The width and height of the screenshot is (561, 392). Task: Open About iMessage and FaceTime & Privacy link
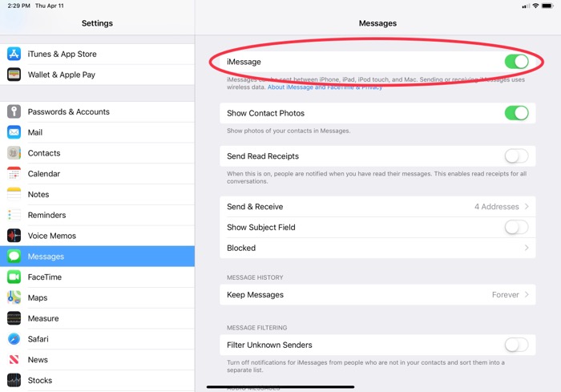tap(325, 87)
